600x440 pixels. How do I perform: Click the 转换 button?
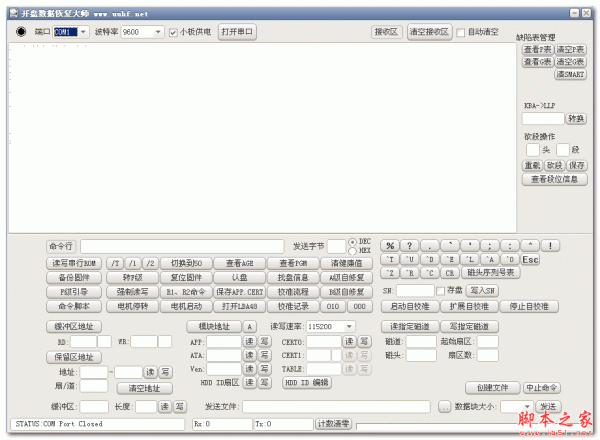click(576, 119)
